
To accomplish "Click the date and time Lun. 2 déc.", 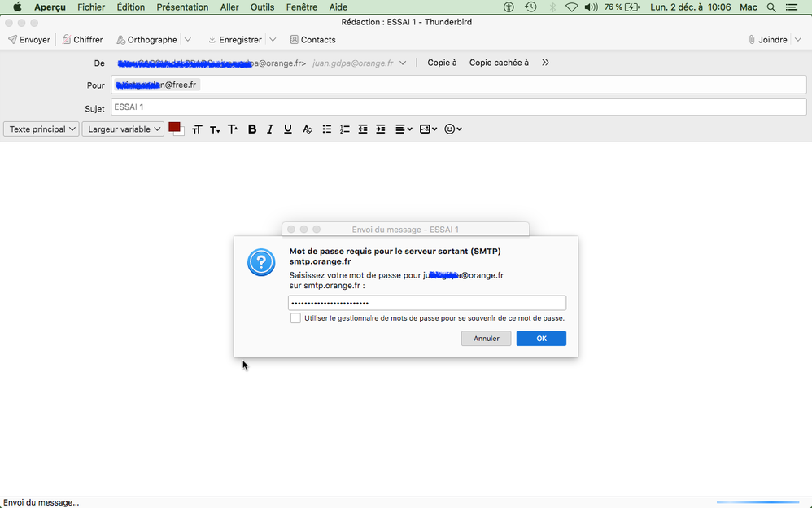I will tap(690, 7).
